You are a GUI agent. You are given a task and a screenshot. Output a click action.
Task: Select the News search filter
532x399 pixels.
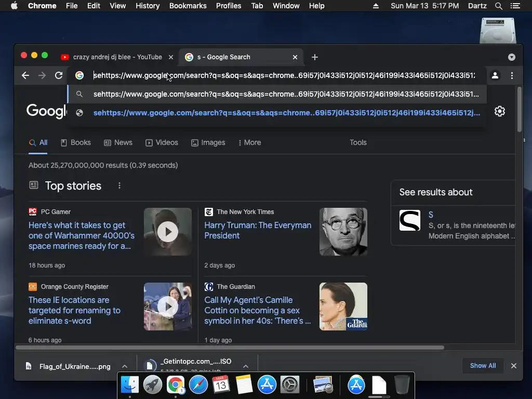[118, 142]
